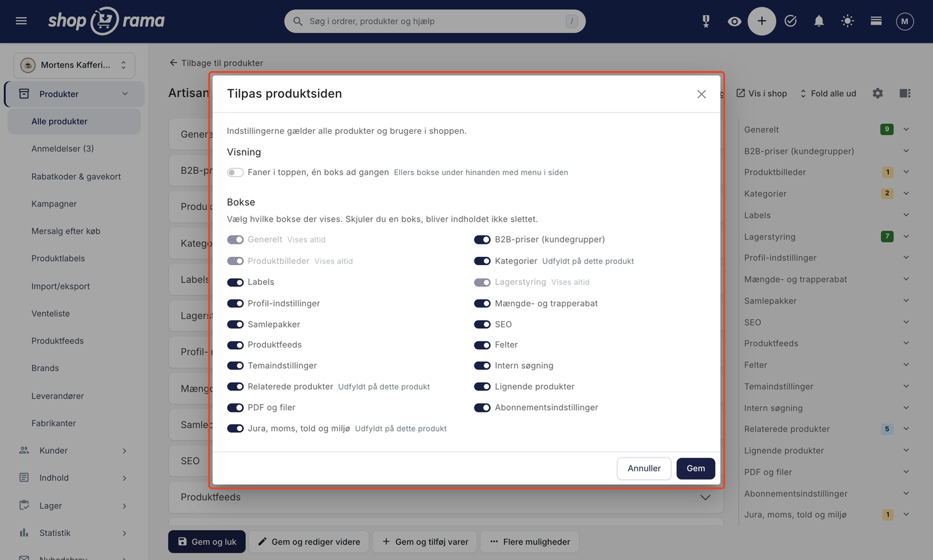933x560 pixels.
Task: Click Annuller to cancel dialog
Action: pos(644,468)
